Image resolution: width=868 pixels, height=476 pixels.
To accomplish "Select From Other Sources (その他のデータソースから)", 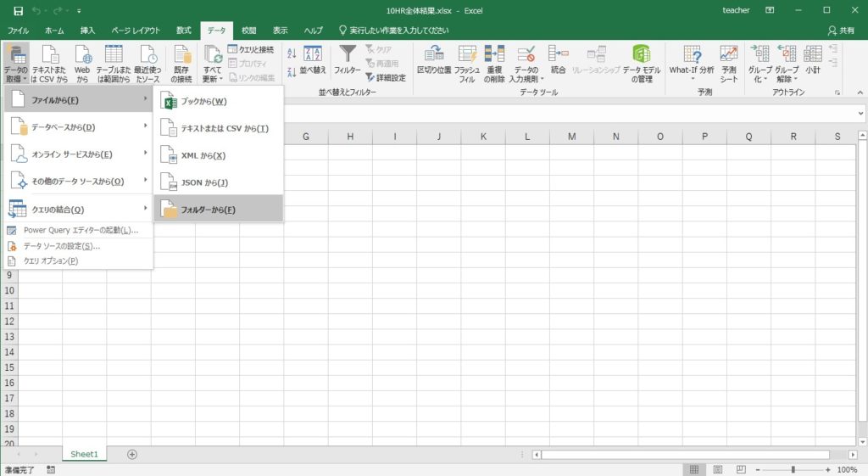I will click(x=79, y=182).
